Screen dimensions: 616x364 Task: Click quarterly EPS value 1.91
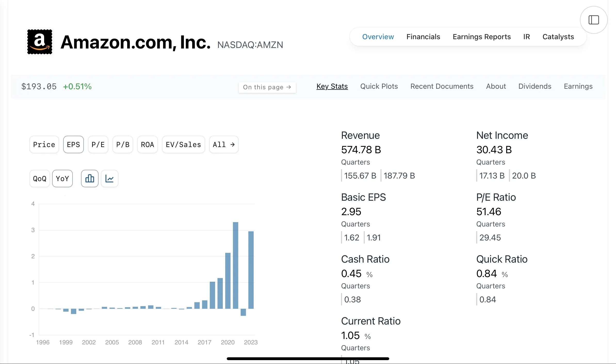[x=374, y=238]
